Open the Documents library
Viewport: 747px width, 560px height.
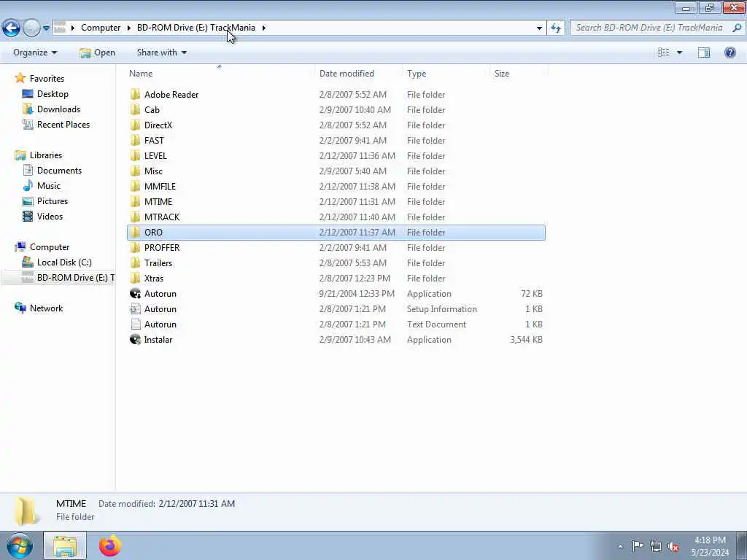pyautogui.click(x=59, y=171)
